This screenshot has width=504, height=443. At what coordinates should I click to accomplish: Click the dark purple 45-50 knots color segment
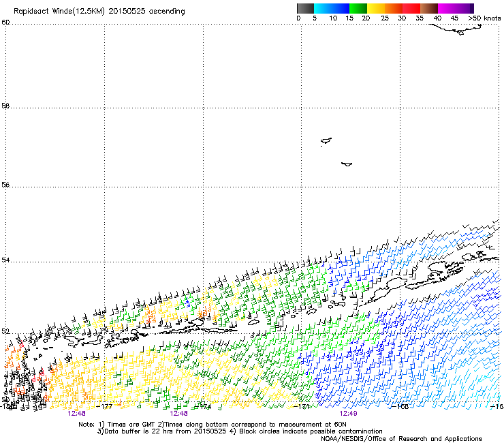[x=464, y=8]
